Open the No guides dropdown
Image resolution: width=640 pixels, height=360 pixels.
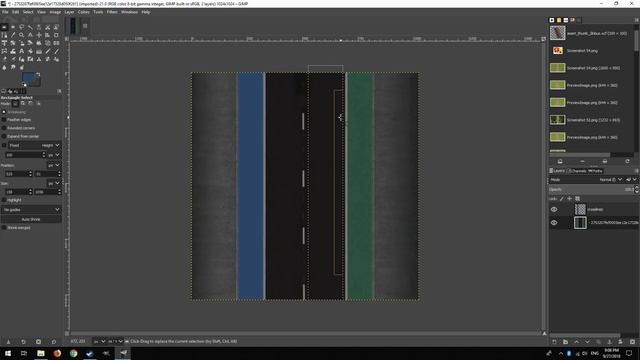tap(31, 209)
